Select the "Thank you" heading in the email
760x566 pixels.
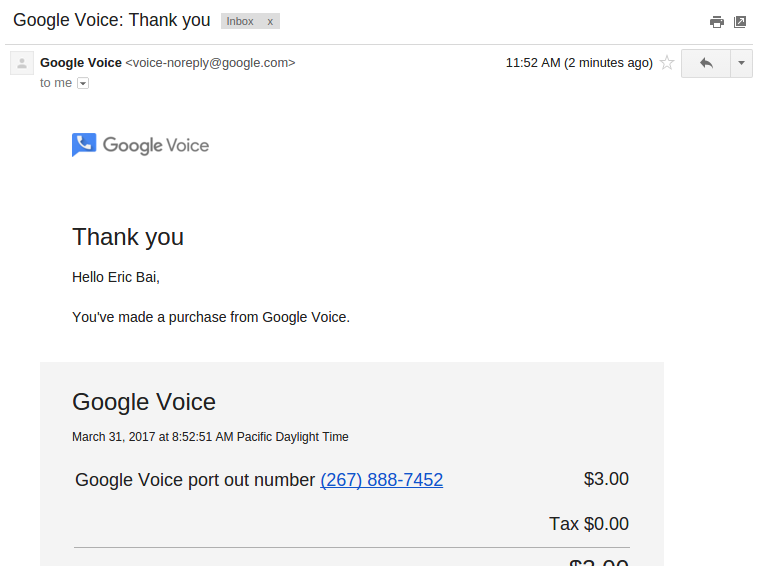[128, 237]
